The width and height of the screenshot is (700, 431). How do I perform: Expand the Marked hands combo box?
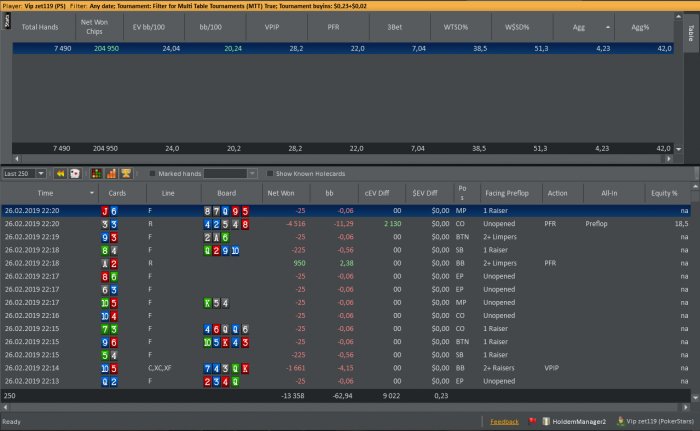(252, 174)
